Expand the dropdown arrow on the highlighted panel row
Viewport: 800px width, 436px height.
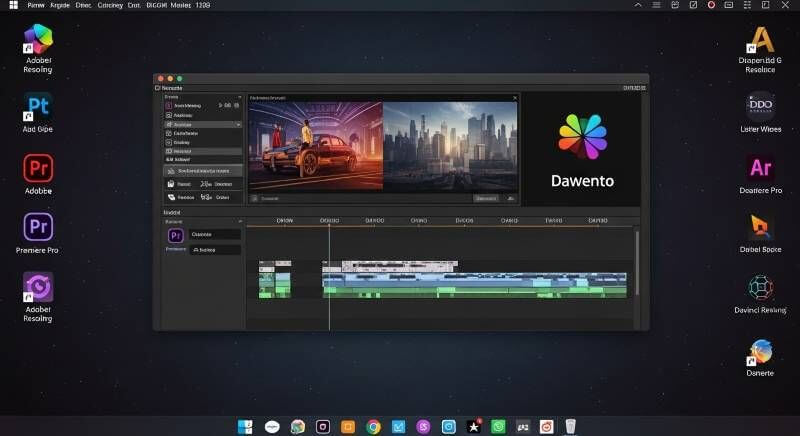(x=238, y=124)
